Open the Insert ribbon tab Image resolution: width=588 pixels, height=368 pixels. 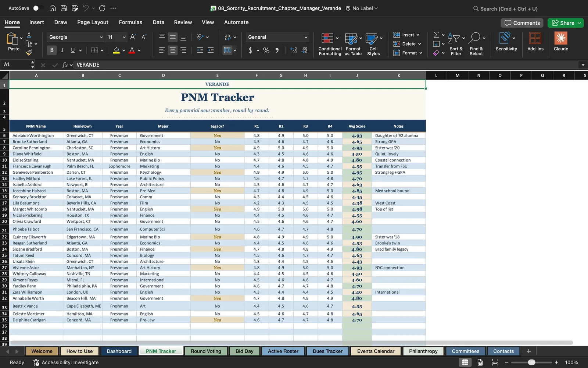(x=36, y=22)
